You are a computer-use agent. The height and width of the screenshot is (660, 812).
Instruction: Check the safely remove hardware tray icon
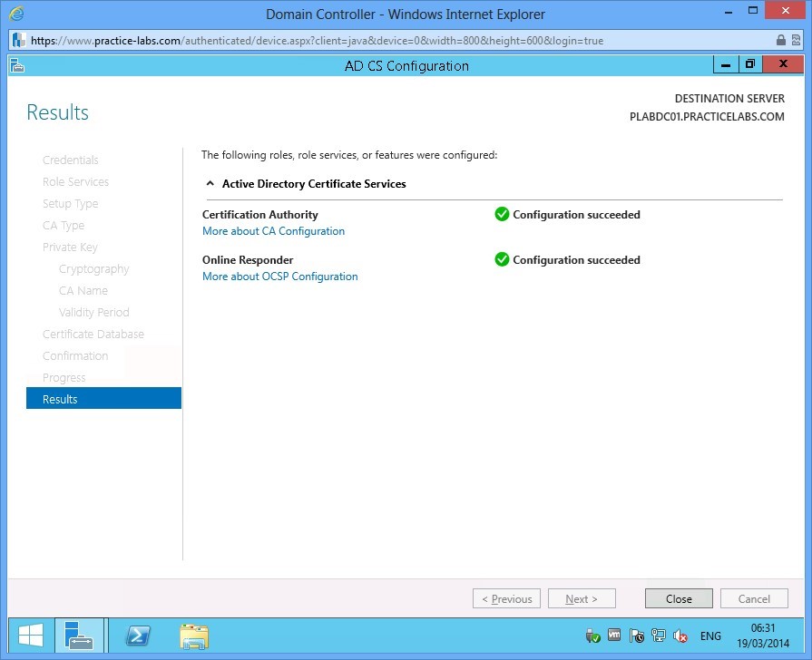click(x=592, y=636)
